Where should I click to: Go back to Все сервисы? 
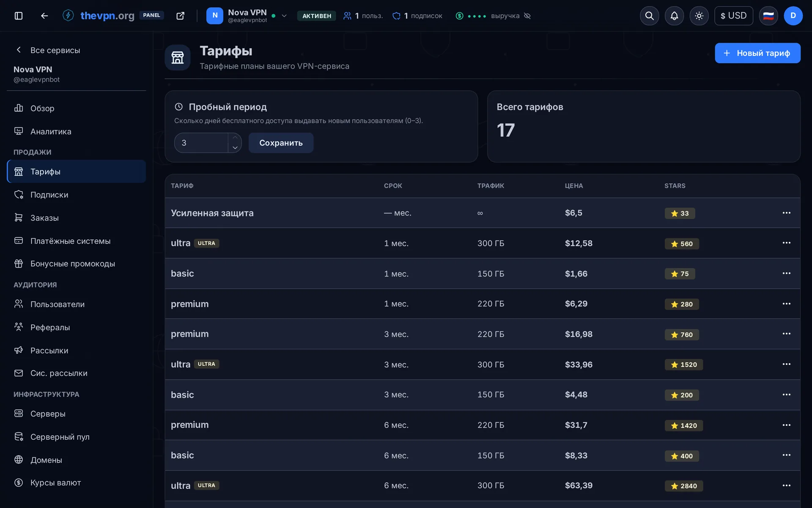[x=47, y=50]
